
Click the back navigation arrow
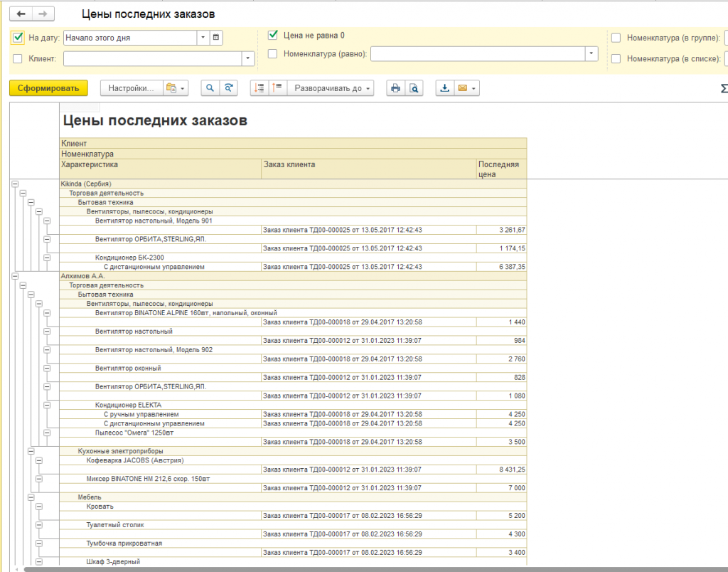click(x=21, y=14)
